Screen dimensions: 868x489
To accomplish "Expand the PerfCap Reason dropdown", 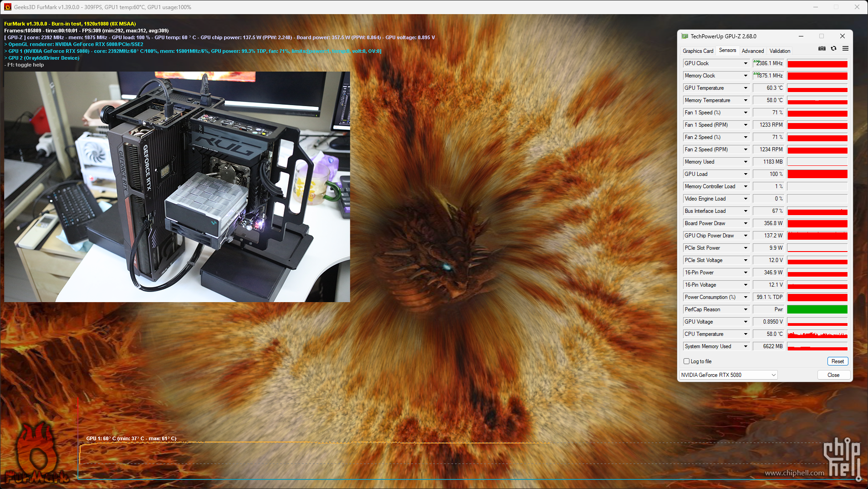I will (745, 309).
